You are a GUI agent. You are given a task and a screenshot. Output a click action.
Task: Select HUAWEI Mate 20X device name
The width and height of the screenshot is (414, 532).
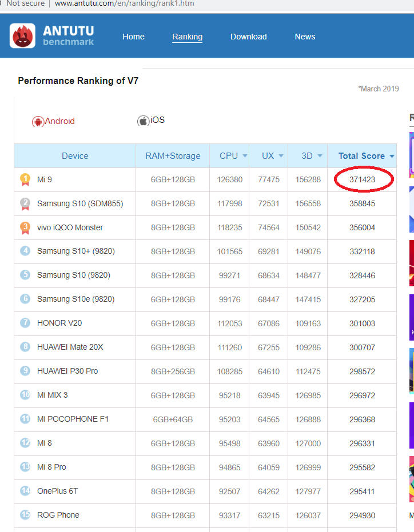[70, 347]
